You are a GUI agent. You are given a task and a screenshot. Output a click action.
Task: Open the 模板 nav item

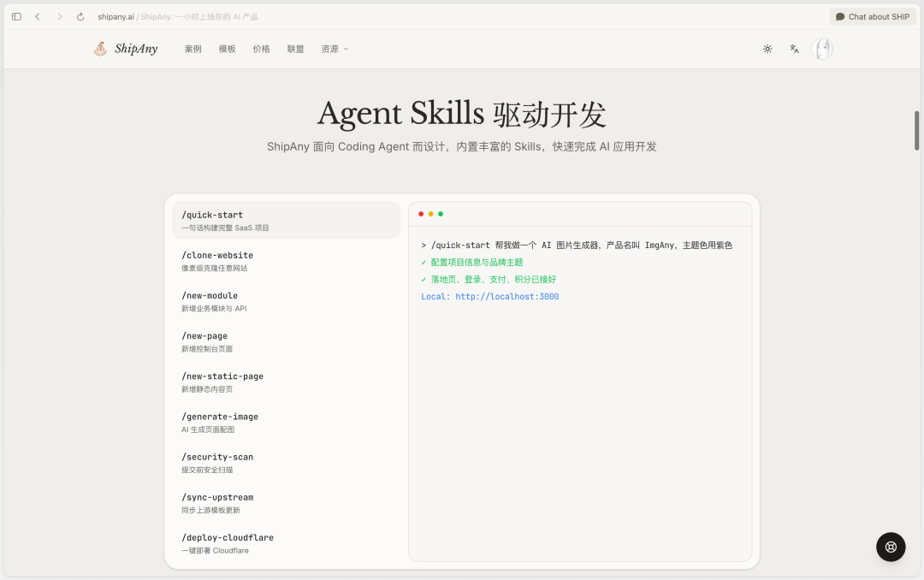click(x=227, y=49)
